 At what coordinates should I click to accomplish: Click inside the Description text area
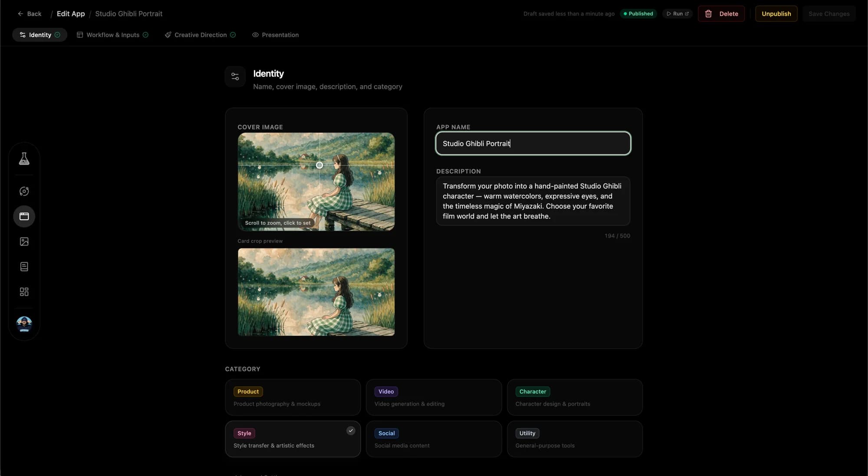[533, 201]
